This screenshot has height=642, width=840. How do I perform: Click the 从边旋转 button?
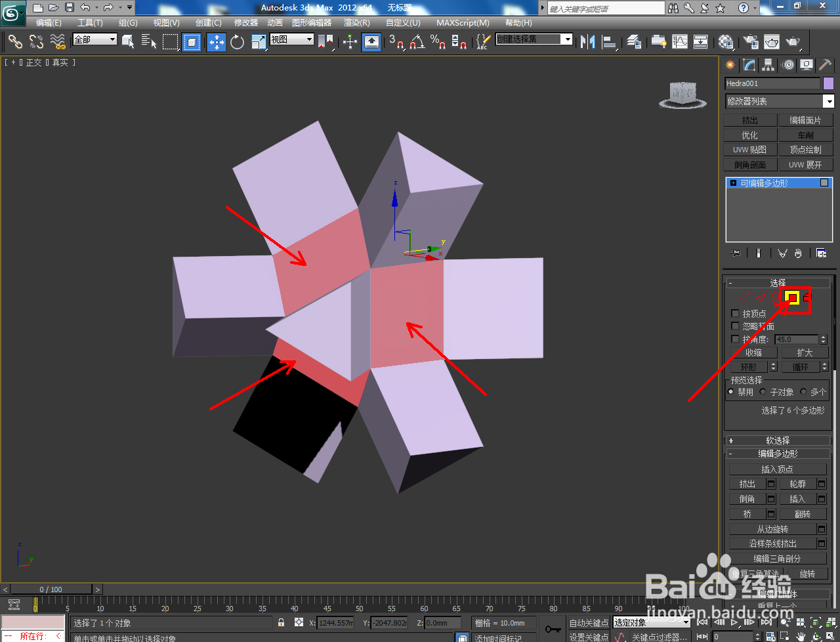click(772, 529)
